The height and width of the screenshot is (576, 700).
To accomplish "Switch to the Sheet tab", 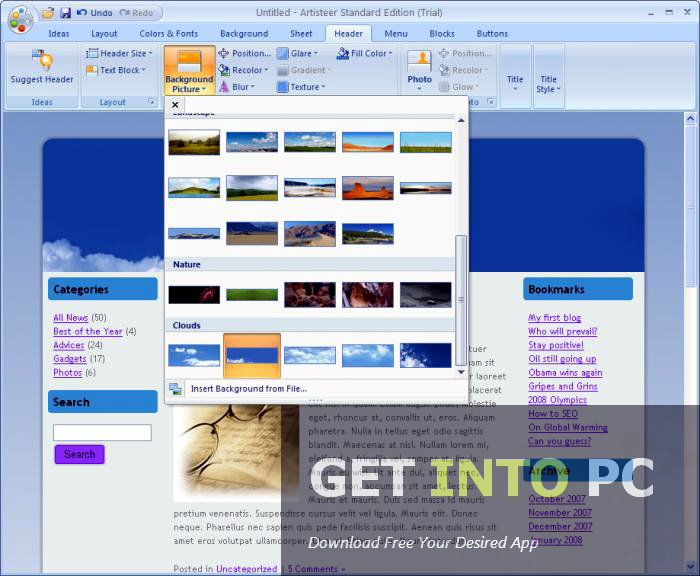I will (x=301, y=34).
